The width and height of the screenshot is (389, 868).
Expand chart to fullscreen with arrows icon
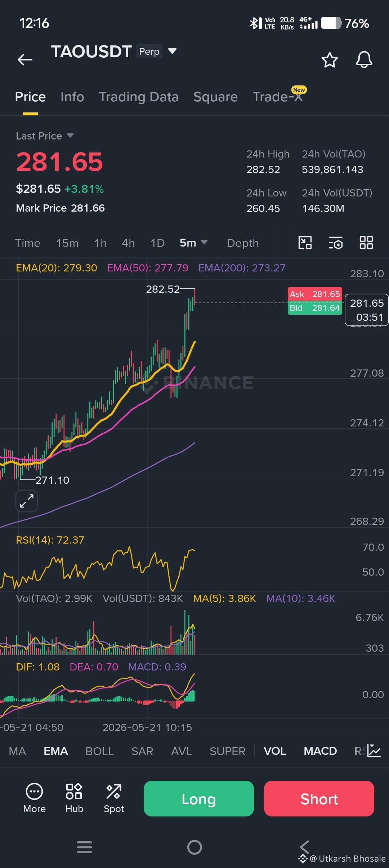pyautogui.click(x=27, y=501)
